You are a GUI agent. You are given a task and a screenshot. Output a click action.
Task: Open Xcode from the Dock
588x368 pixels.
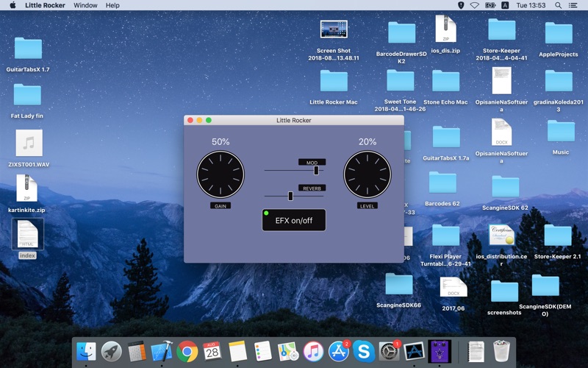pos(162,352)
